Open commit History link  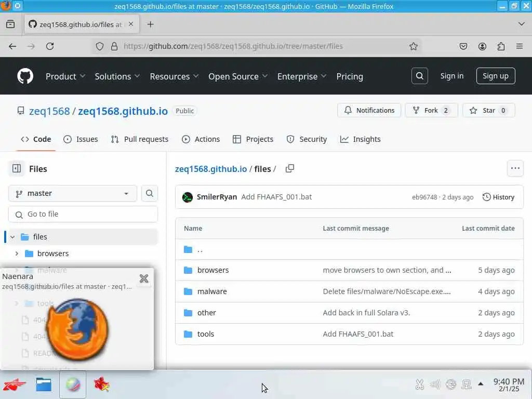pyautogui.click(x=498, y=197)
